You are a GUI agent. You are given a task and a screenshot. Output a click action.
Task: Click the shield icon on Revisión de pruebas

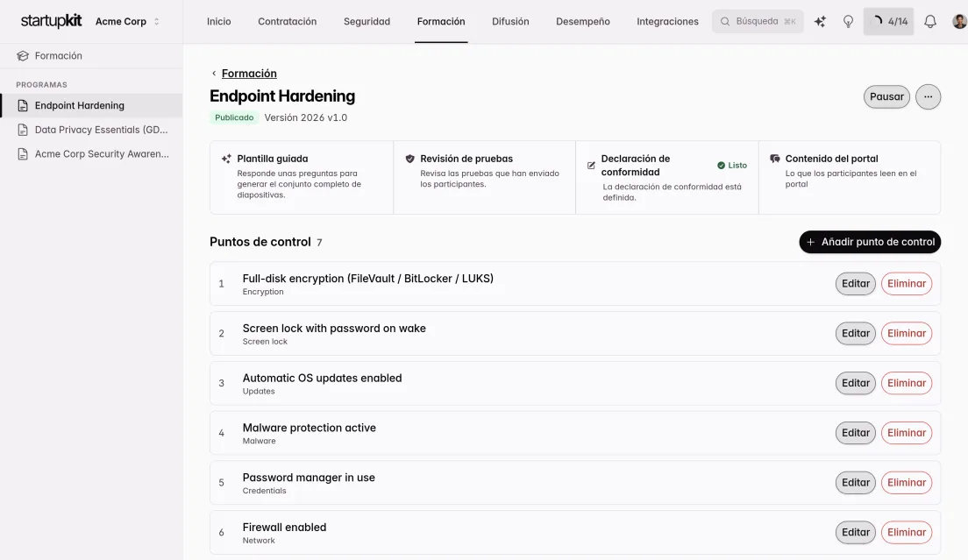(x=410, y=159)
